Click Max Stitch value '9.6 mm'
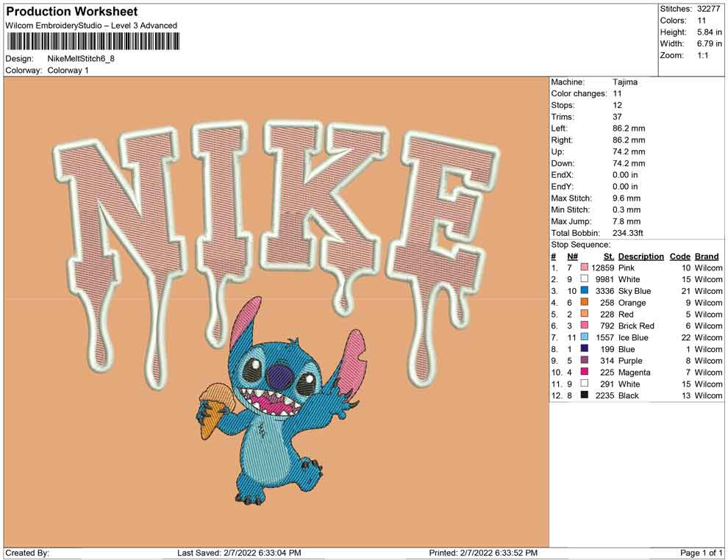This screenshot has width=728, height=560. (x=627, y=198)
